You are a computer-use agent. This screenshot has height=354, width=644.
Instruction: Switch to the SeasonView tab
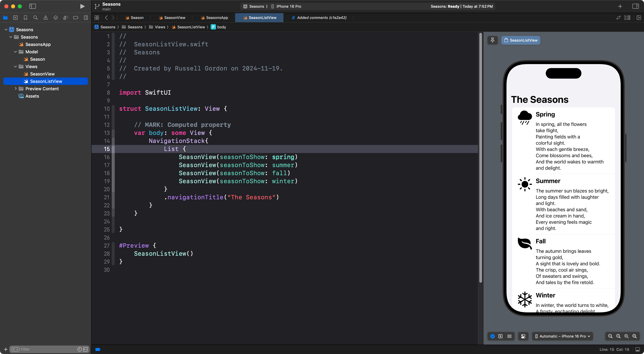[174, 18]
